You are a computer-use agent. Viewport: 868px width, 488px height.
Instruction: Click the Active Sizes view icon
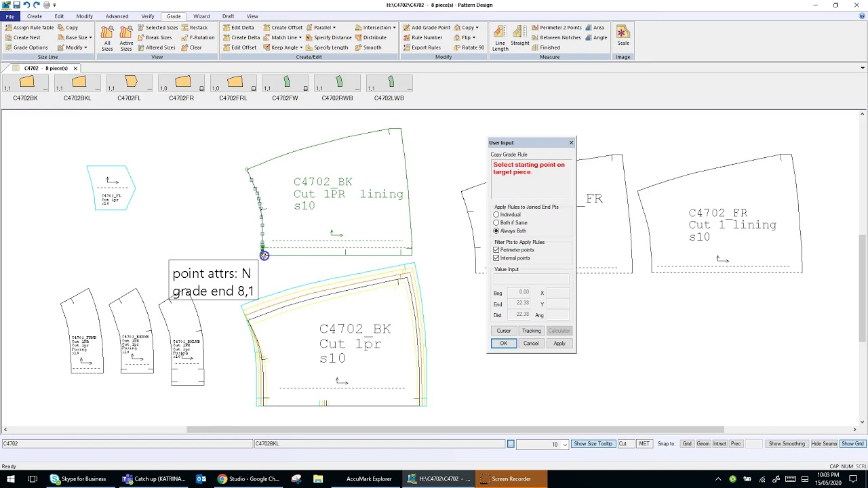[126, 38]
